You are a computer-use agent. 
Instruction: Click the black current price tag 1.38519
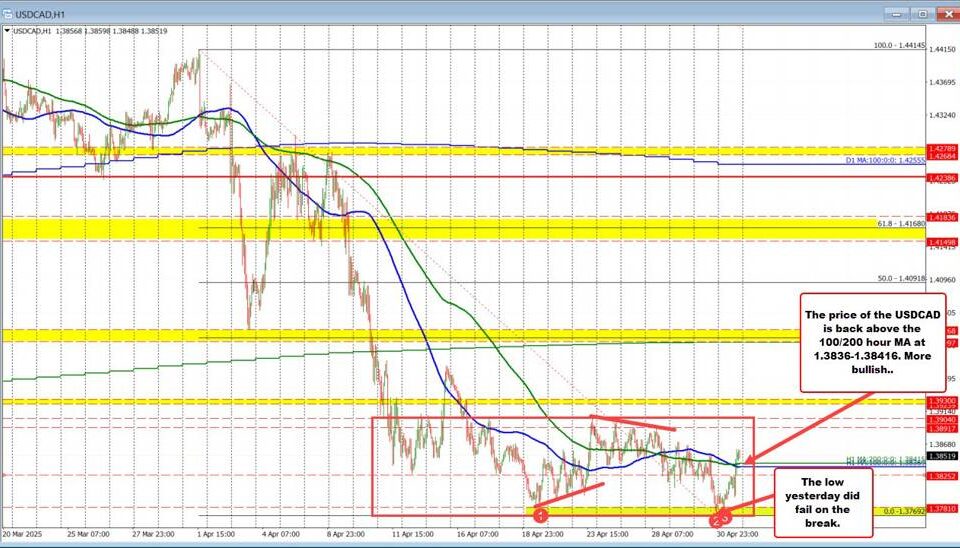tap(943, 456)
